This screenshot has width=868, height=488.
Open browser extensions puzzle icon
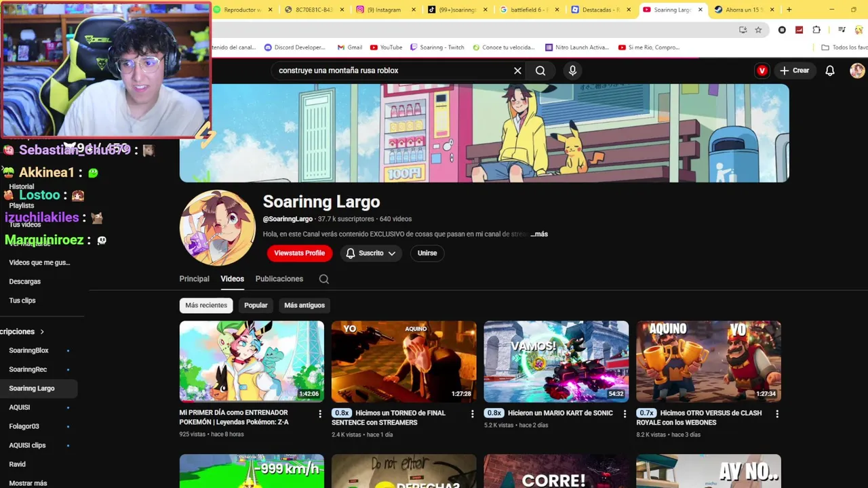point(816,30)
